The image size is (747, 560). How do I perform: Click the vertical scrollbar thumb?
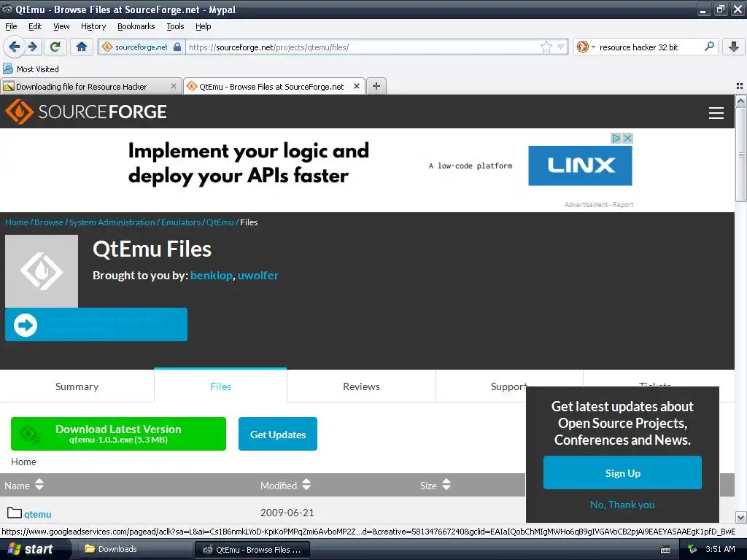point(740,155)
